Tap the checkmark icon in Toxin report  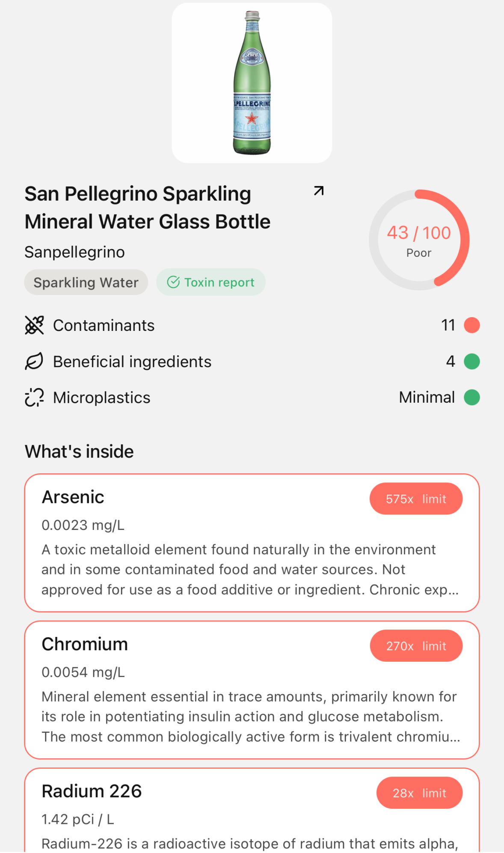pos(173,282)
